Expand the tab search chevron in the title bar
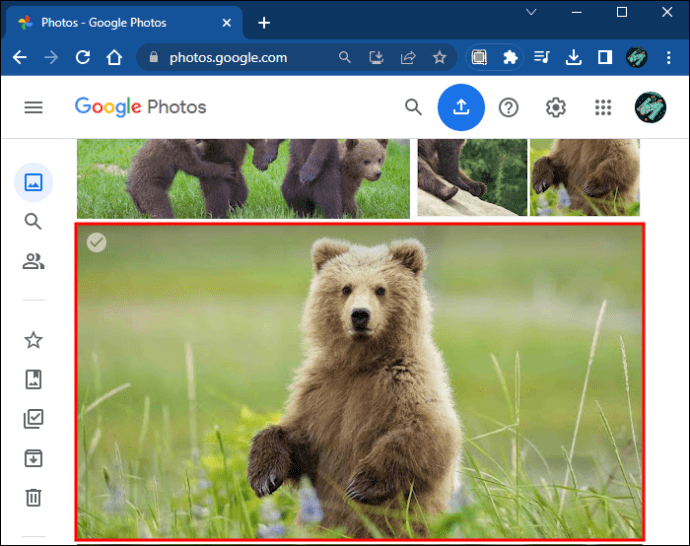Image resolution: width=690 pixels, height=546 pixels. [x=533, y=13]
